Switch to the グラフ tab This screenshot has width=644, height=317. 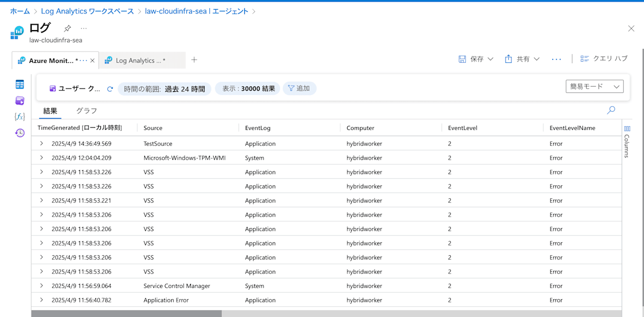pos(86,111)
